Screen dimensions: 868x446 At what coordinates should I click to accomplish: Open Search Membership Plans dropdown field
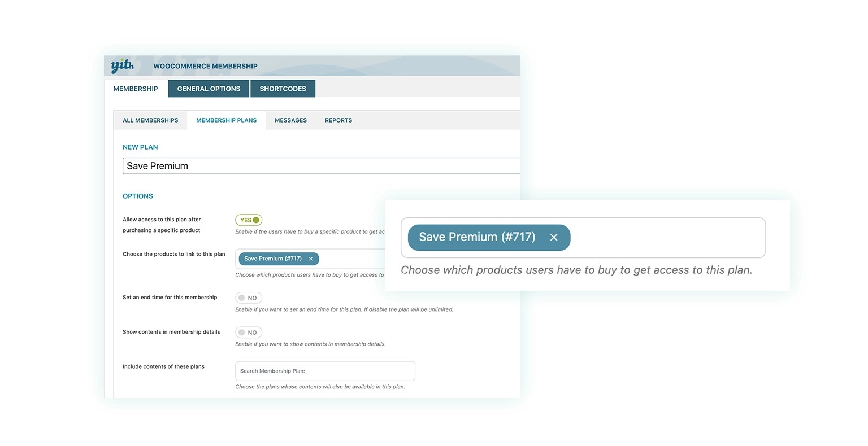pyautogui.click(x=325, y=371)
